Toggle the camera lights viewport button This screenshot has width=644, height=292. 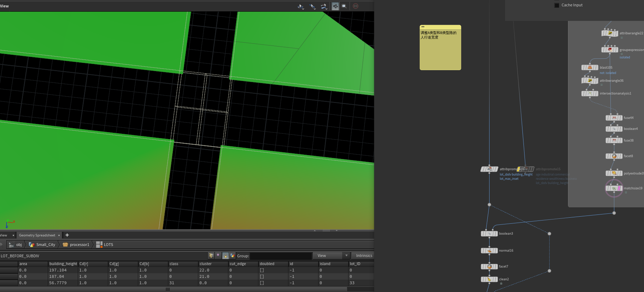tap(335, 6)
